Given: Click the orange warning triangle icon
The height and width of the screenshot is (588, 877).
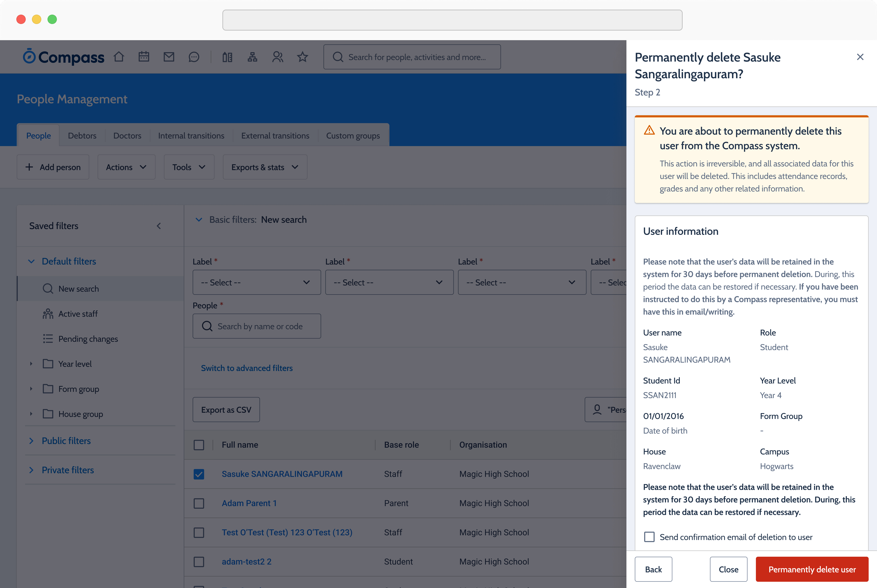Looking at the screenshot, I should click(649, 130).
